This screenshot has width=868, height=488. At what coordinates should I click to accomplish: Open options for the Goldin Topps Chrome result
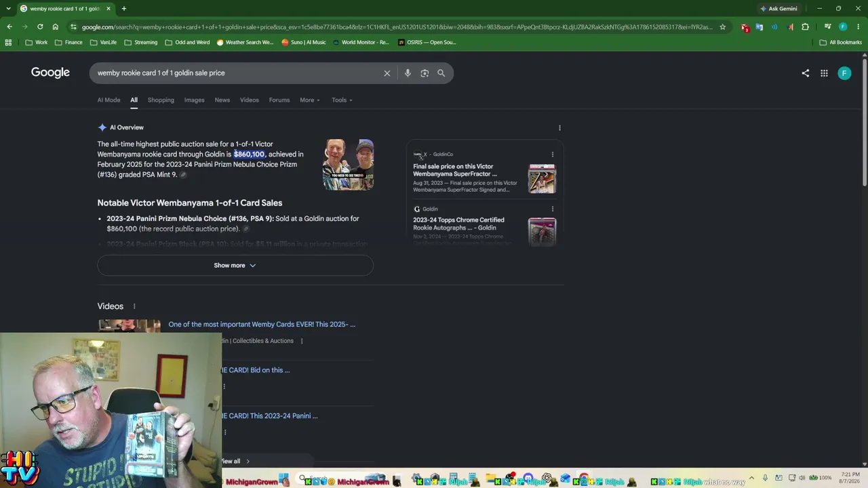[553, 209]
